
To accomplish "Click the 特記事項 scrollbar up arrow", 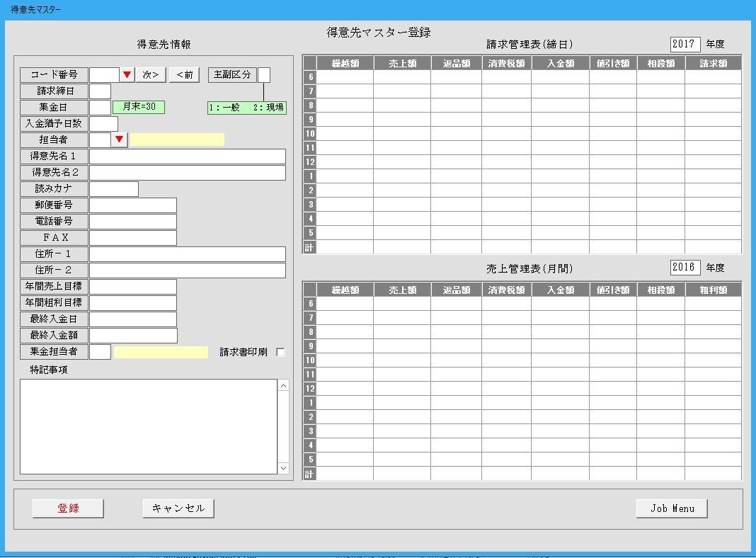I will point(283,385).
